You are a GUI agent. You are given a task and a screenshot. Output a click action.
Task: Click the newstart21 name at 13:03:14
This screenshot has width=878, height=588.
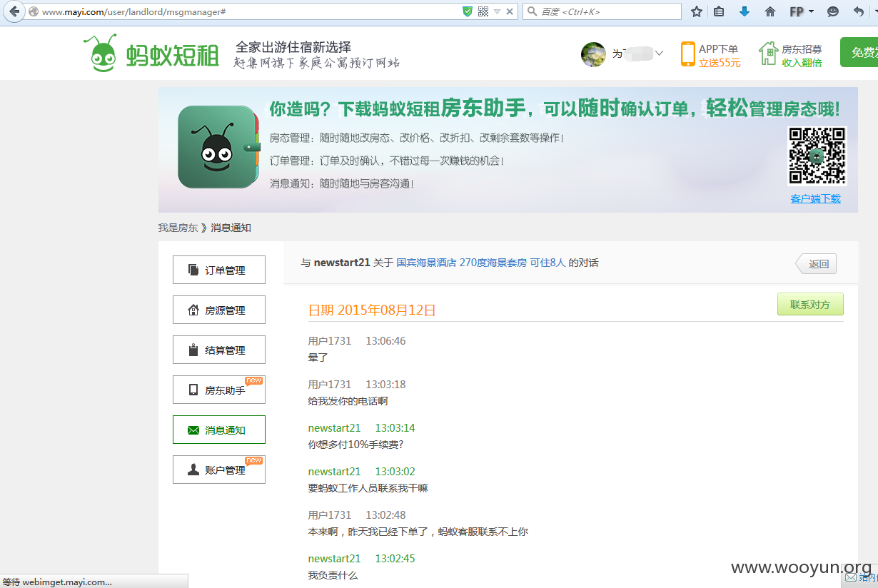(335, 428)
